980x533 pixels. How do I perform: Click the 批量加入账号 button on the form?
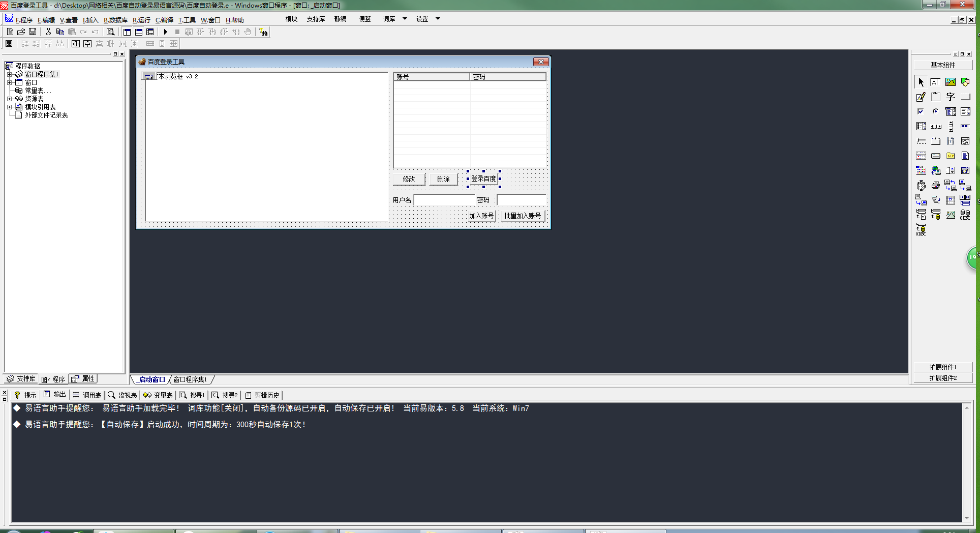pos(523,216)
